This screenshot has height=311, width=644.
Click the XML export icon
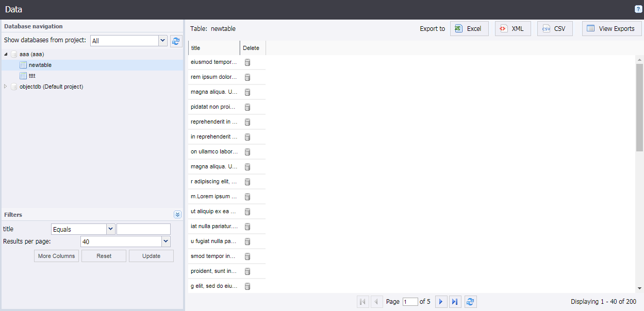point(503,28)
